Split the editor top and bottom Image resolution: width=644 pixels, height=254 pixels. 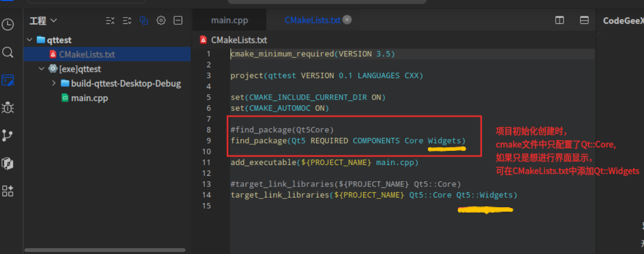[584, 20]
